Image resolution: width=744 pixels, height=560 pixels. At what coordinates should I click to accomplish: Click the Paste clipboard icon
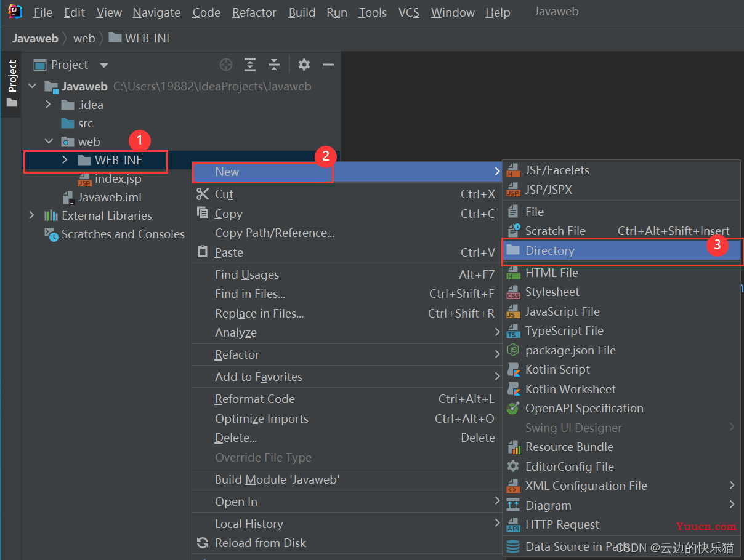coord(203,252)
